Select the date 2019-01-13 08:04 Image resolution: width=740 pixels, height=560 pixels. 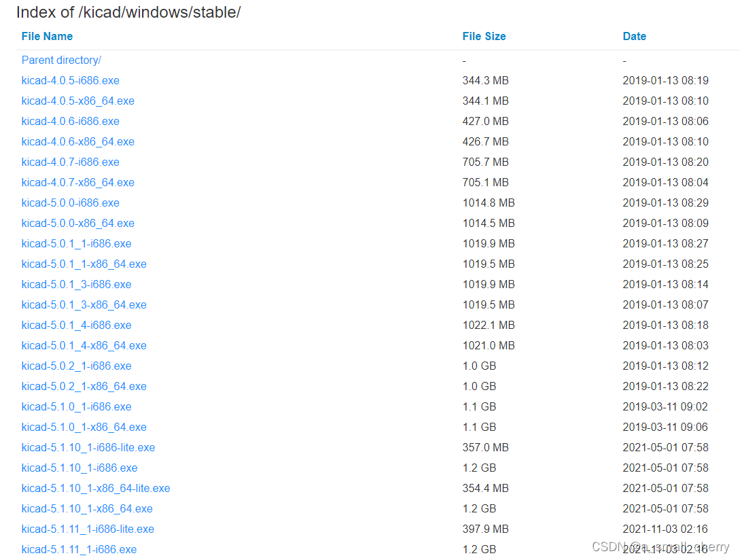(665, 182)
